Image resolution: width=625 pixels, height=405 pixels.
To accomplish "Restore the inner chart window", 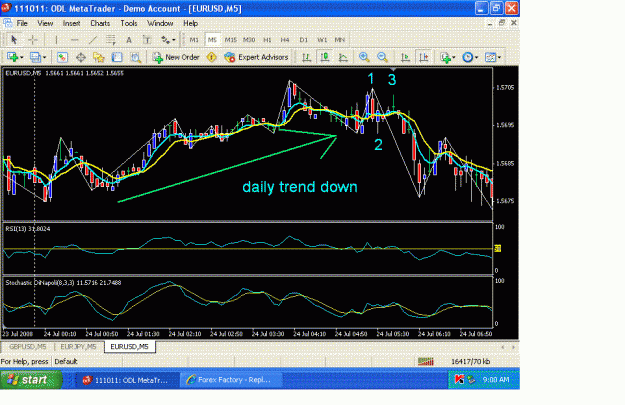I will click(x=502, y=23).
